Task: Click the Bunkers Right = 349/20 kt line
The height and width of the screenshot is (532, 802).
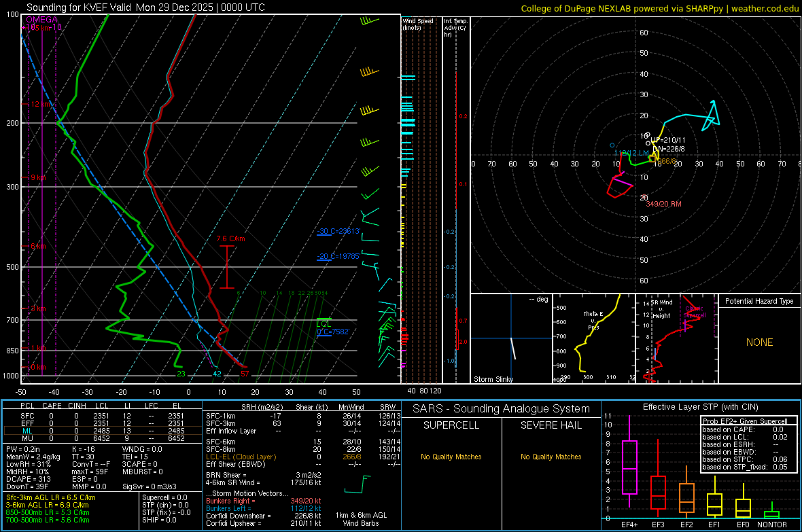Action: coord(264,501)
